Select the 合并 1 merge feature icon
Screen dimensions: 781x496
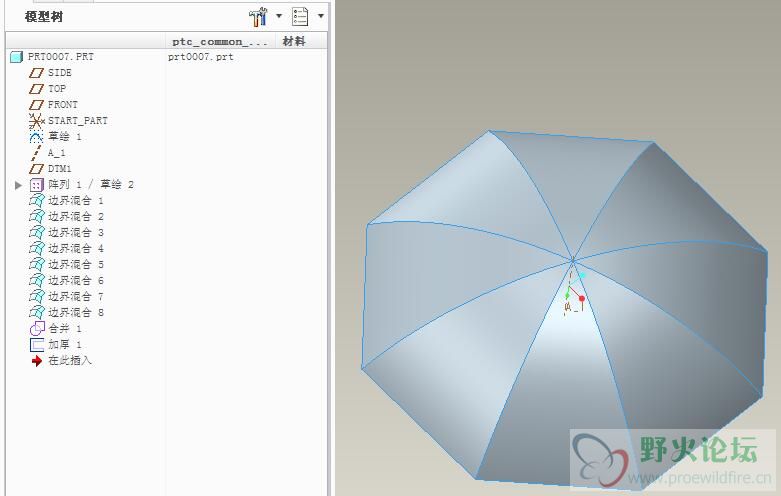tap(37, 329)
